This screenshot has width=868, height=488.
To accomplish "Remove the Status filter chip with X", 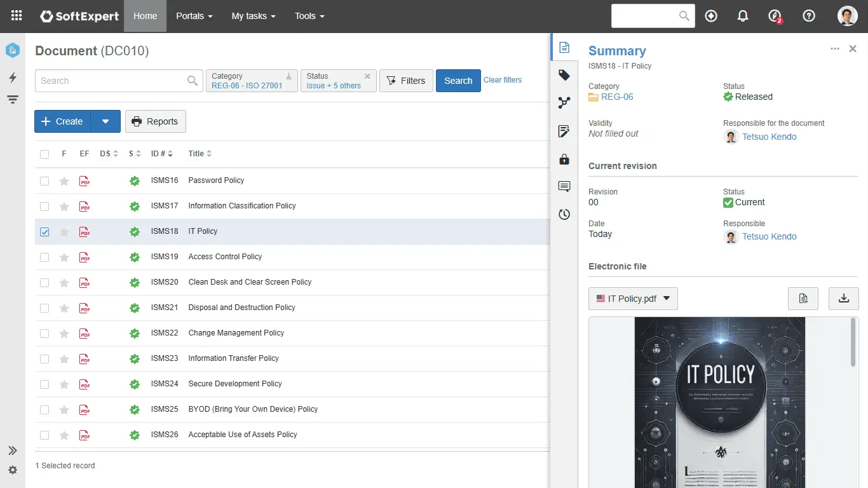I will click(367, 76).
